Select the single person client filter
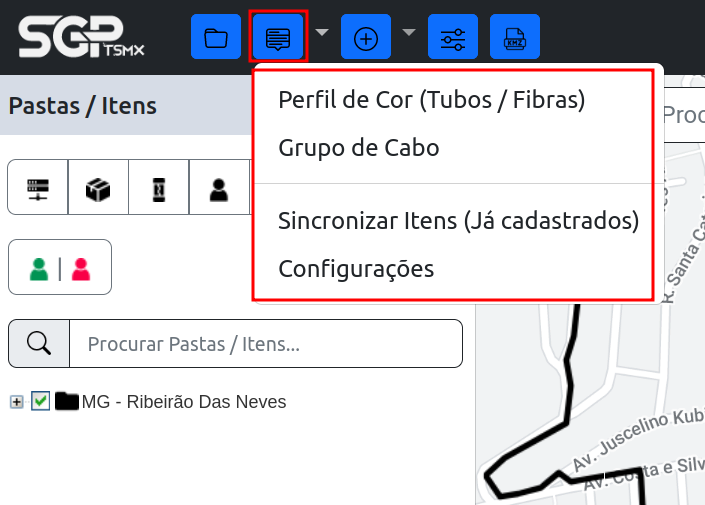This screenshot has height=505, width=705. [219, 187]
